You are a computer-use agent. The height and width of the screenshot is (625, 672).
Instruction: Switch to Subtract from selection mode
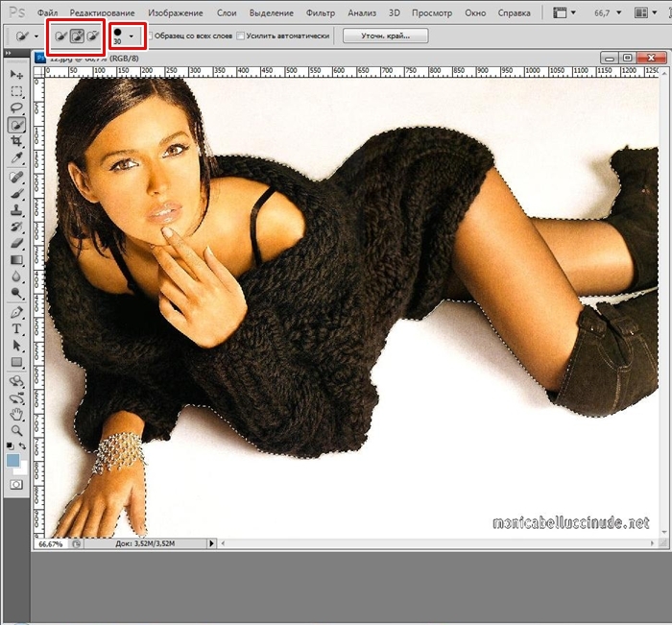(x=92, y=36)
